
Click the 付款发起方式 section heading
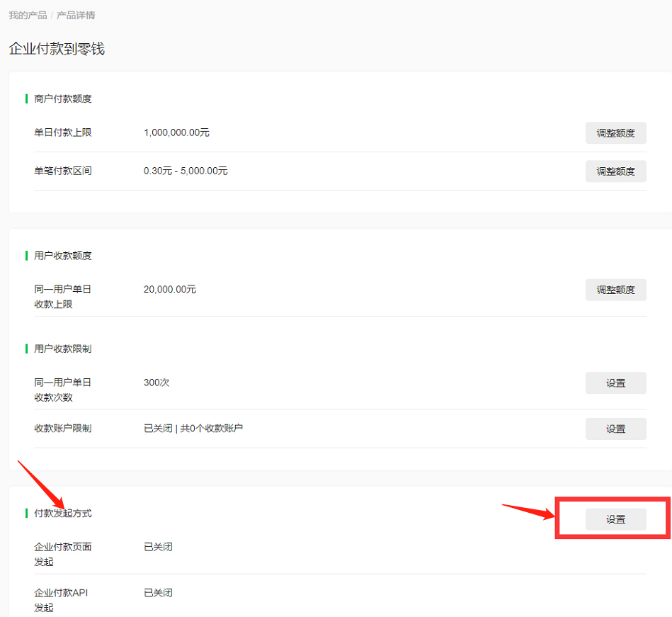click(x=63, y=513)
